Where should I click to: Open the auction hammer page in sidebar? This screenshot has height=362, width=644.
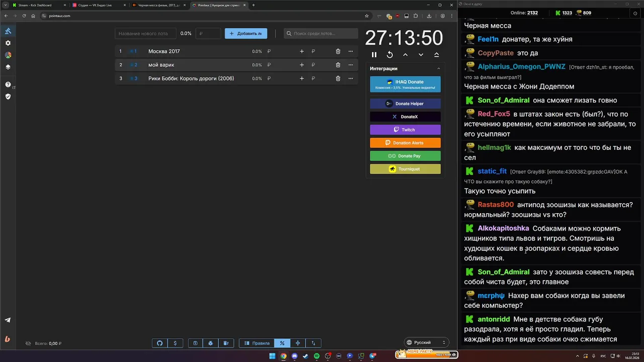(x=8, y=31)
